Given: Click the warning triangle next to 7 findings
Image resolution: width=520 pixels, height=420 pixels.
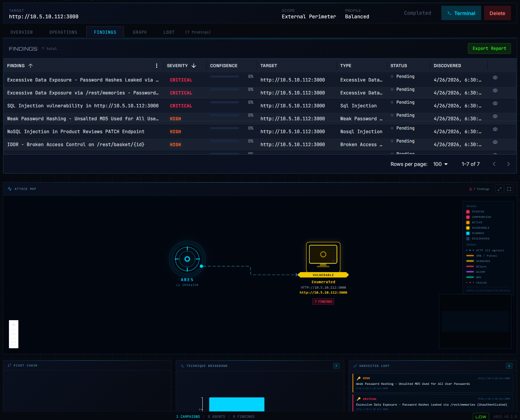Looking at the screenshot, I should [x=470, y=189].
